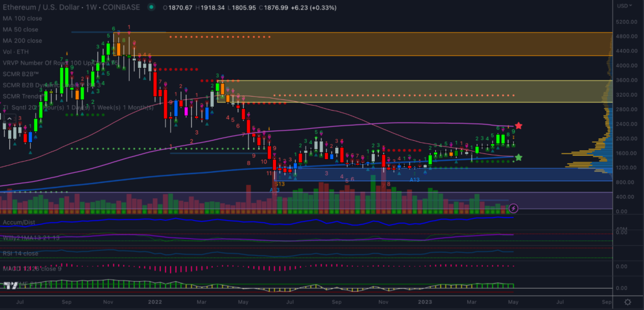Click the 40M Accum/Dist axis label

[x=623, y=229]
